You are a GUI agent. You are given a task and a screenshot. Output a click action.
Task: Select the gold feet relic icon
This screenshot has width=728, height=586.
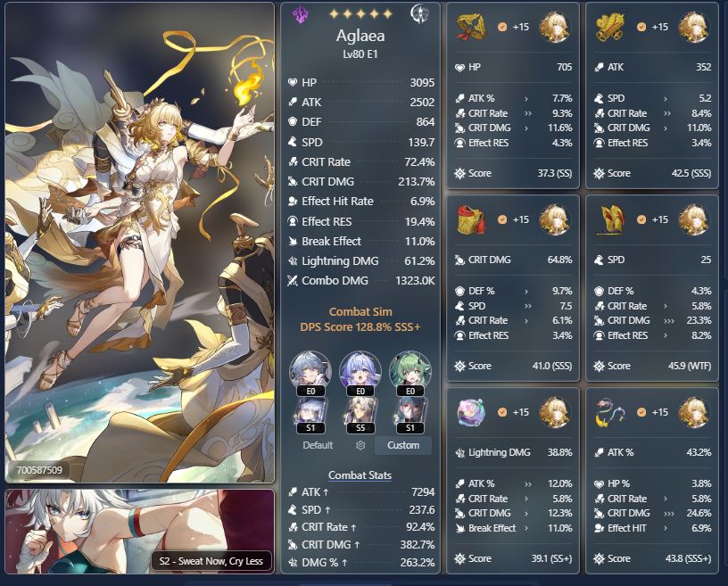pos(610,219)
